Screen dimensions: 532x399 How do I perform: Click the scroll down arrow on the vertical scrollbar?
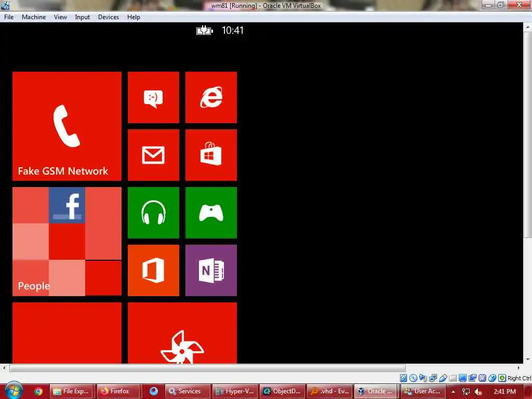tap(527, 360)
